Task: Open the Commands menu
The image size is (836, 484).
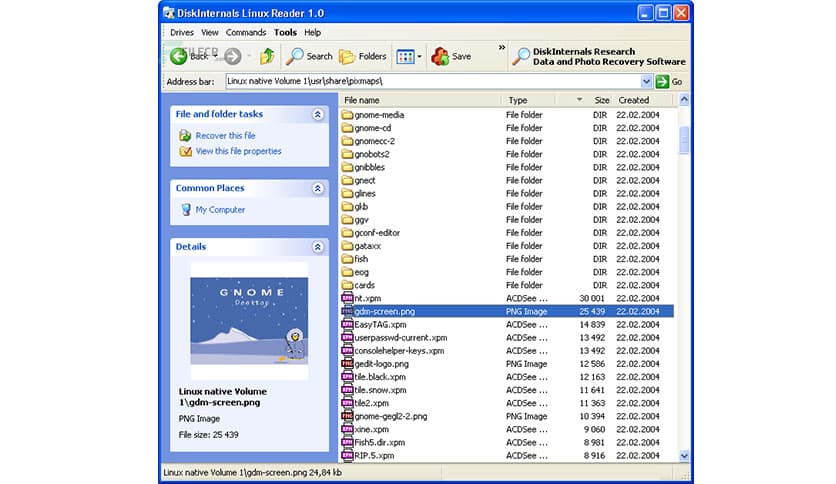Action: coord(246,33)
